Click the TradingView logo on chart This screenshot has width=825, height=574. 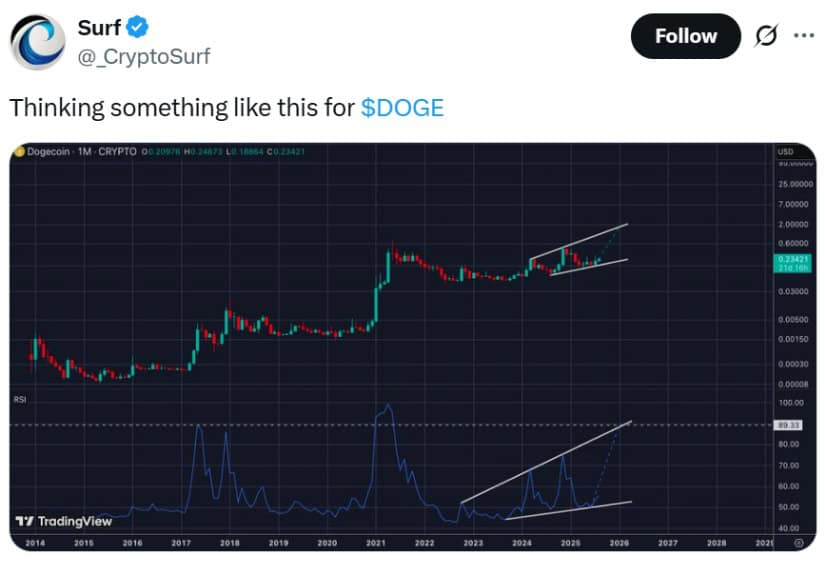coord(63,521)
